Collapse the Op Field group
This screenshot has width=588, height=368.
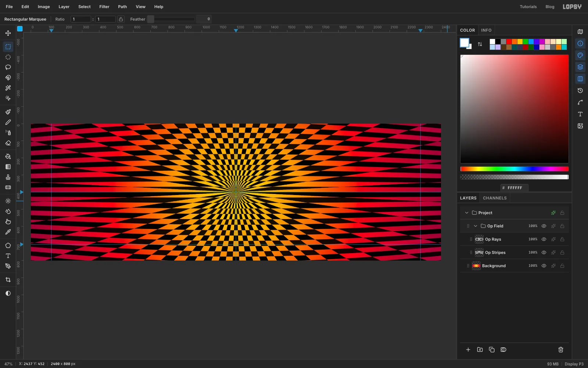(x=476, y=226)
